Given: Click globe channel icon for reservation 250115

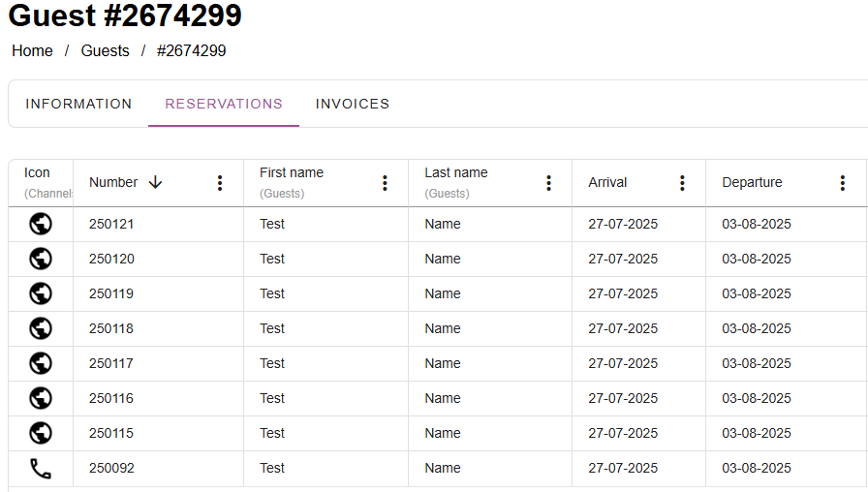Looking at the screenshot, I should point(41,433).
